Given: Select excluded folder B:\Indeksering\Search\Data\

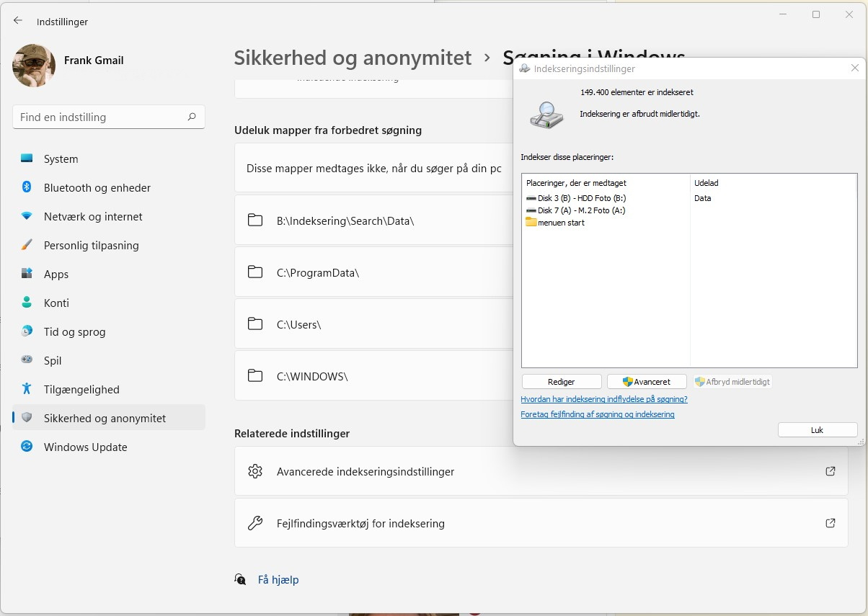Looking at the screenshot, I should click(373, 220).
